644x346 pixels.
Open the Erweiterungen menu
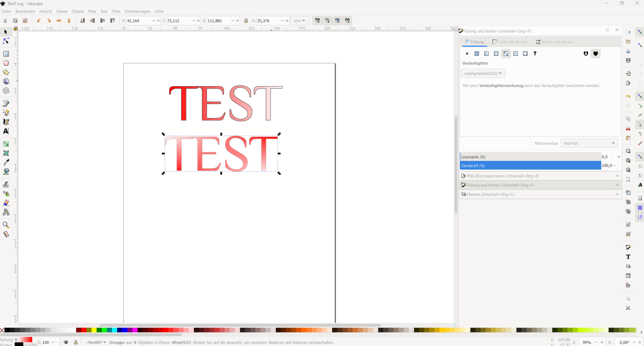(137, 11)
